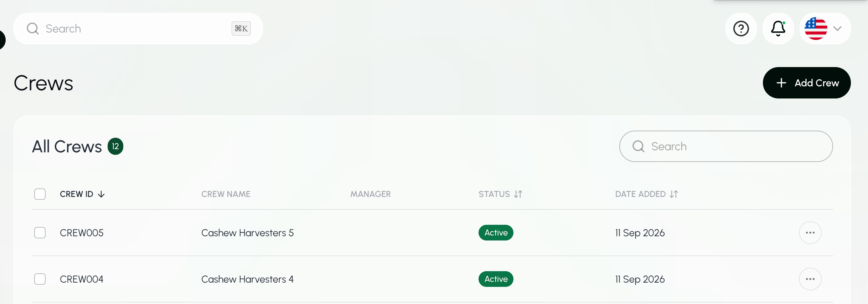Sort by Date Added column arrows
Screen dimensions: 868x304
pos(673,194)
